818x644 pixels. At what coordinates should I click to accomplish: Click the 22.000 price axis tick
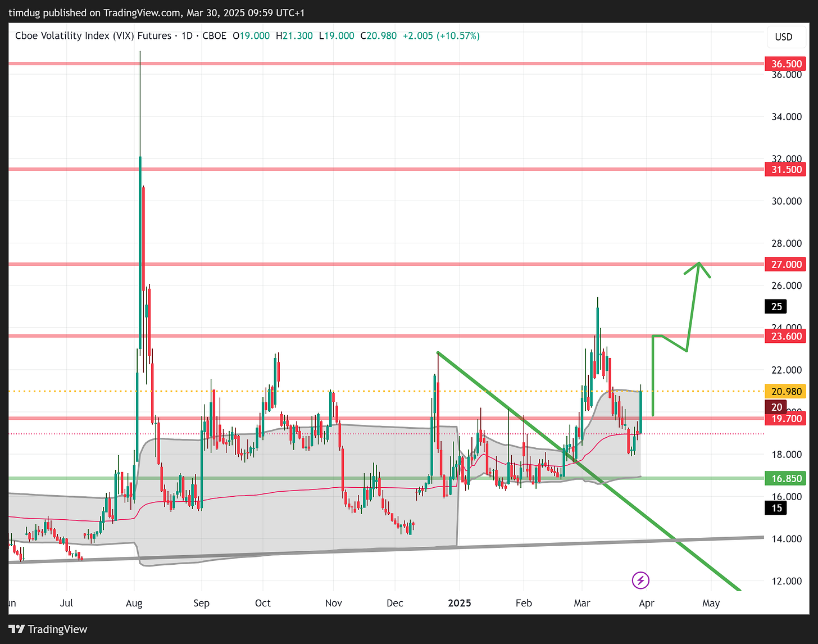(x=787, y=370)
